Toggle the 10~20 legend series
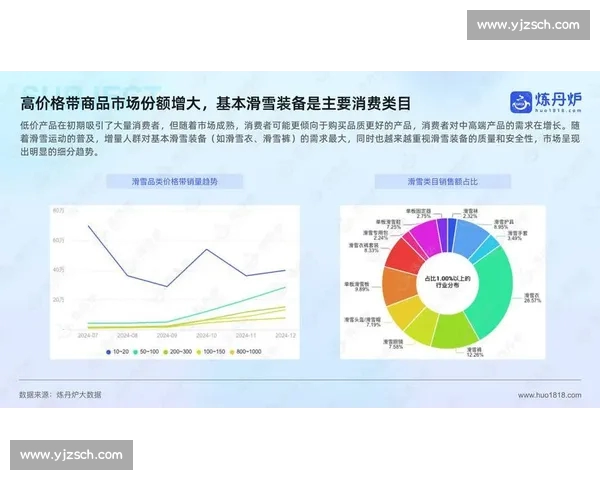This screenshot has height=480, width=600. pos(117,351)
